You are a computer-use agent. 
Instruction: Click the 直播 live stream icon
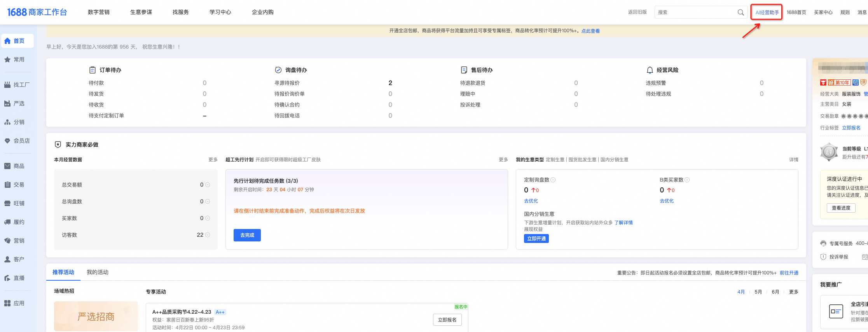point(7,278)
